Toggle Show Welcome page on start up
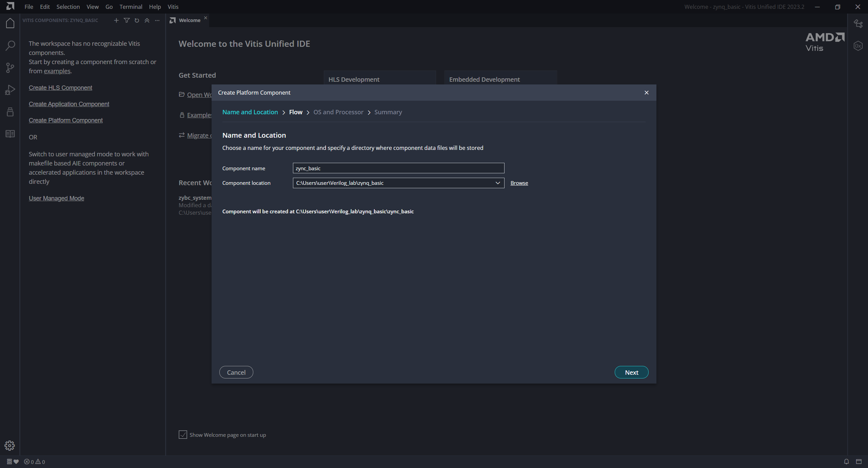This screenshot has width=868, height=468. point(183,435)
